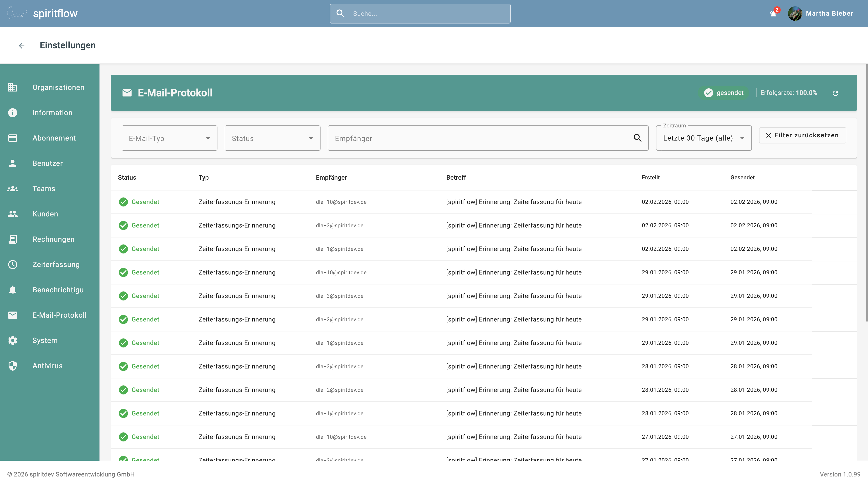Image resolution: width=868 pixels, height=488 pixels.
Task: Click the Betreff column header
Action: click(x=456, y=178)
